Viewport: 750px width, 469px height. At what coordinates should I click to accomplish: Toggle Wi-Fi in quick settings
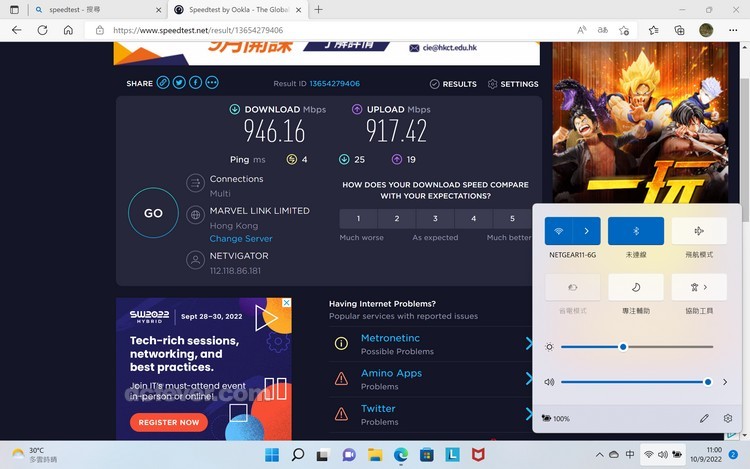pyautogui.click(x=558, y=231)
